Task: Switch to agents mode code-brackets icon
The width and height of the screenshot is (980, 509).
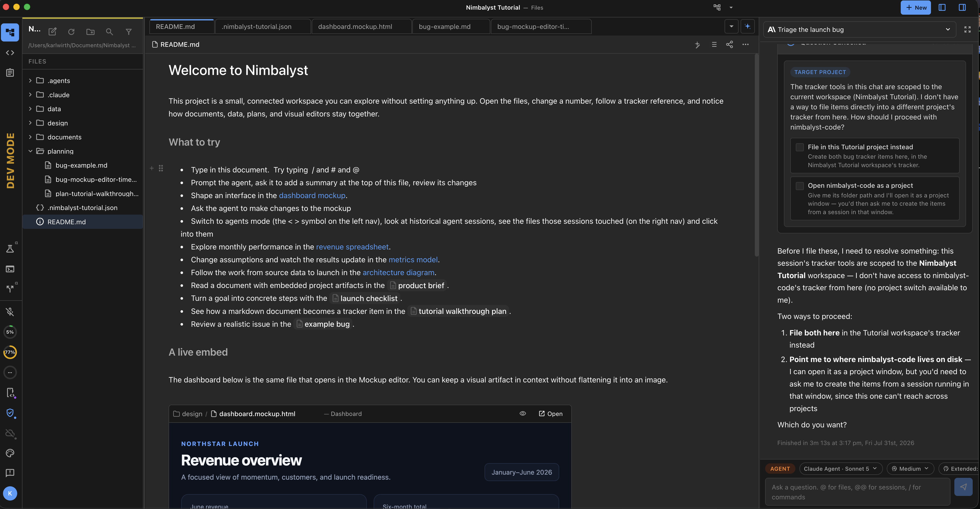Action: click(x=10, y=53)
